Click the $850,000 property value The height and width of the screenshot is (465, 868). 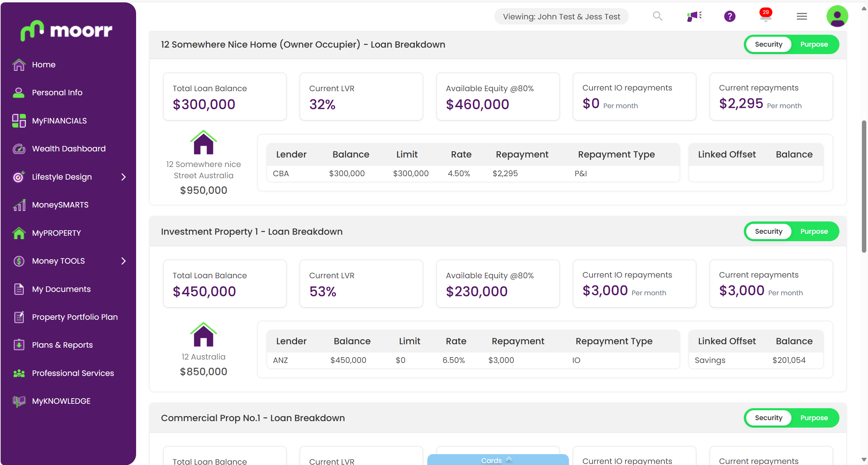click(x=203, y=371)
